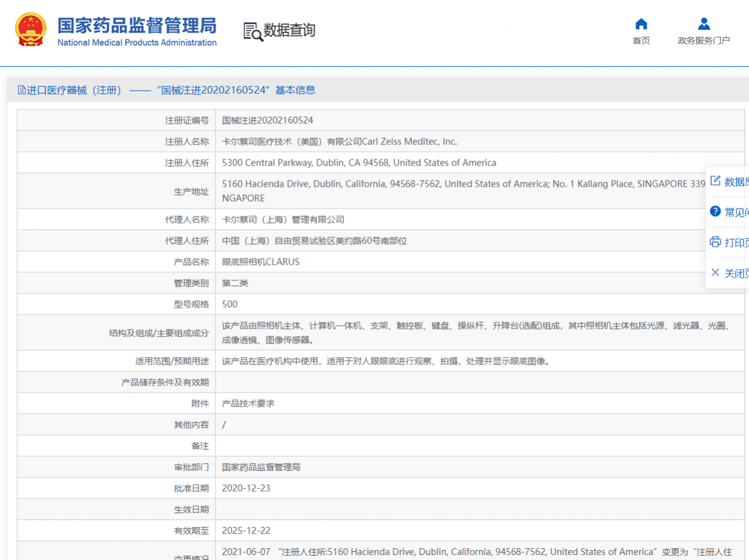This screenshot has width=749, height=560.
Task: Click the 常见 text in side panel
Action: (x=737, y=212)
